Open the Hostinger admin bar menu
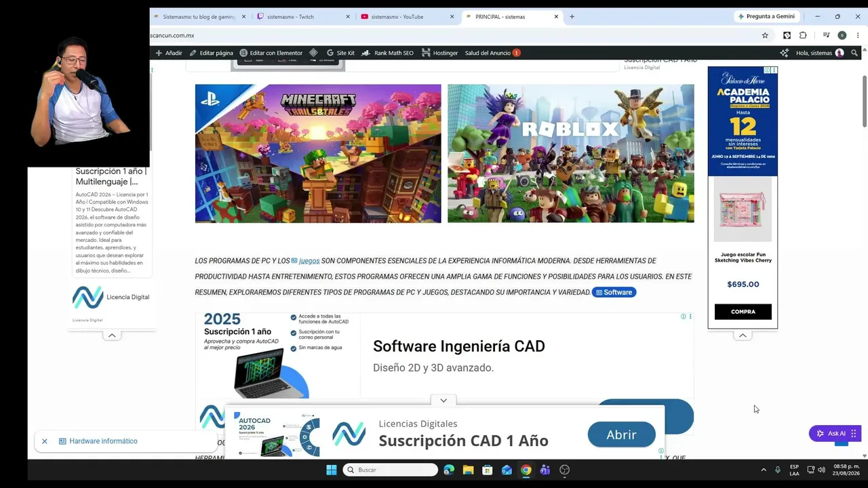This screenshot has height=488, width=868. coord(439,53)
